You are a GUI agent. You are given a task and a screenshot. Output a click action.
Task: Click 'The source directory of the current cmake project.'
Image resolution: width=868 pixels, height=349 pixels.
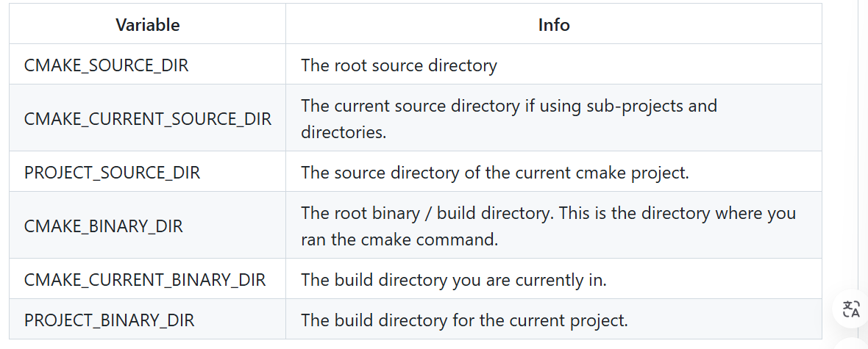point(495,173)
